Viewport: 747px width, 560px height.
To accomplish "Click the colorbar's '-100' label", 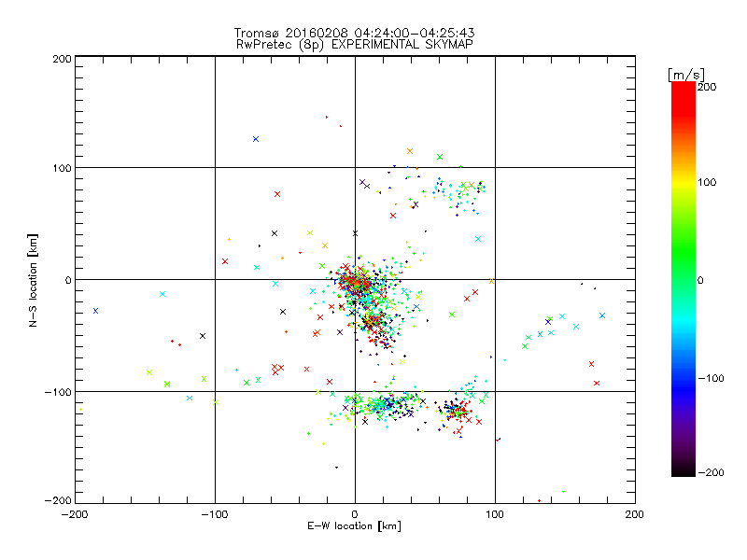I will (x=711, y=378).
